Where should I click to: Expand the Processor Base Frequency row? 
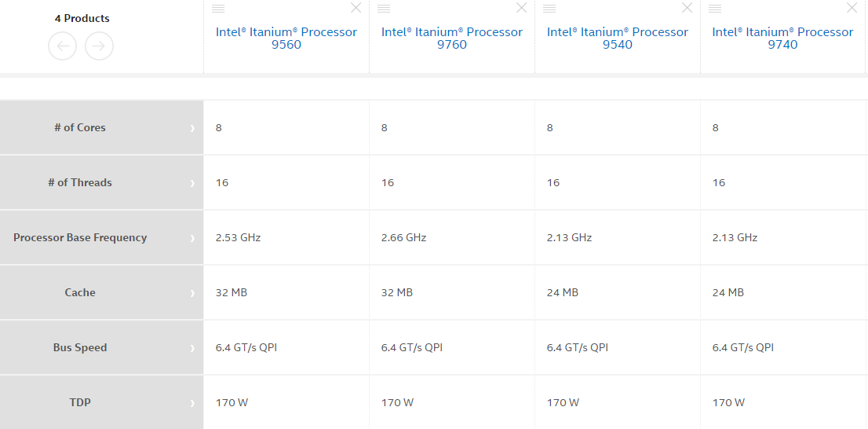[x=192, y=238]
